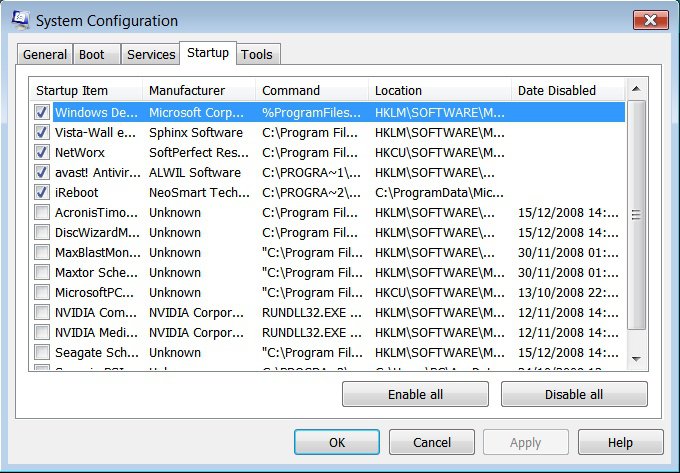Select the Startup tab
Screen dimensions: 680x473
[208, 53]
